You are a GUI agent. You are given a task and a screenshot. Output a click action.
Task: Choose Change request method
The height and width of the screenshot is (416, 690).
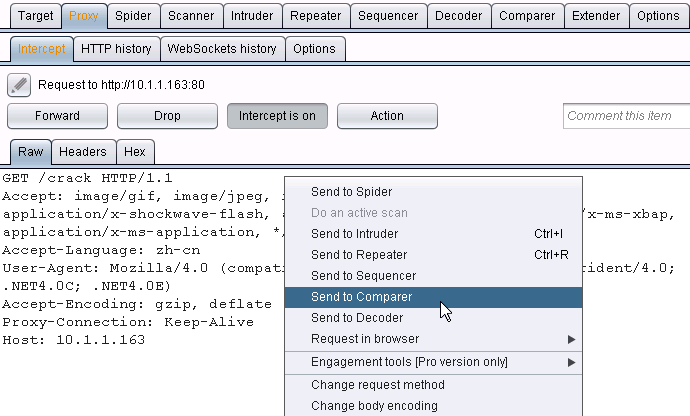coord(433,385)
